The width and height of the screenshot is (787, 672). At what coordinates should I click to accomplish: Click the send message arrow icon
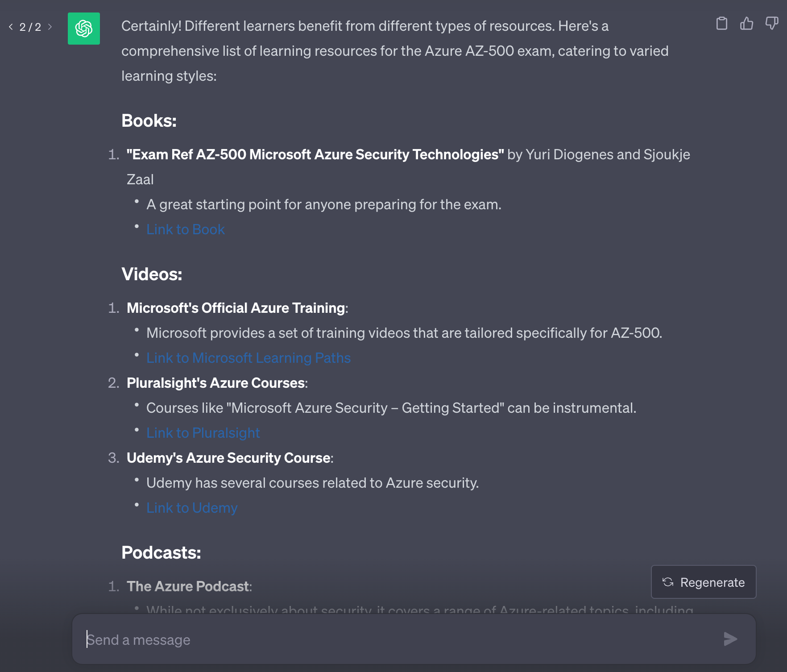730,639
